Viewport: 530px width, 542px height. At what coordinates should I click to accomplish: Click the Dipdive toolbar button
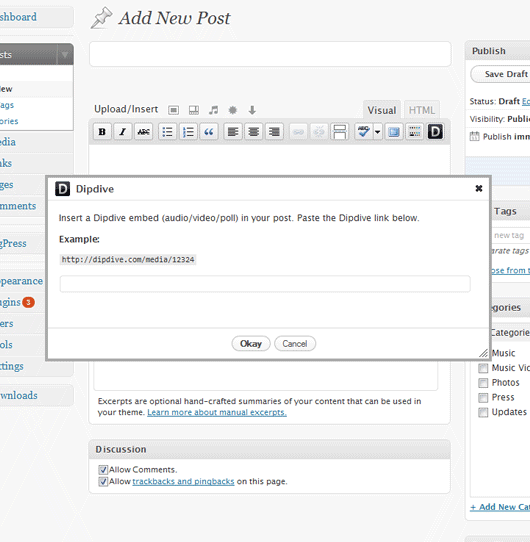pyautogui.click(x=435, y=132)
